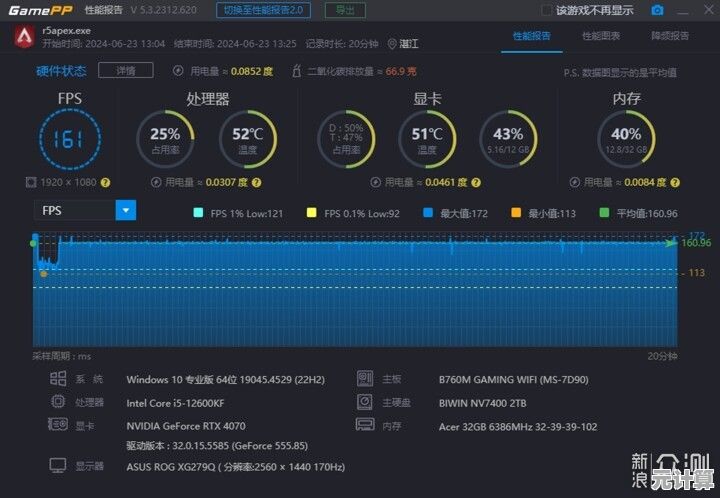Switch to the 降频报告 tab

670,36
